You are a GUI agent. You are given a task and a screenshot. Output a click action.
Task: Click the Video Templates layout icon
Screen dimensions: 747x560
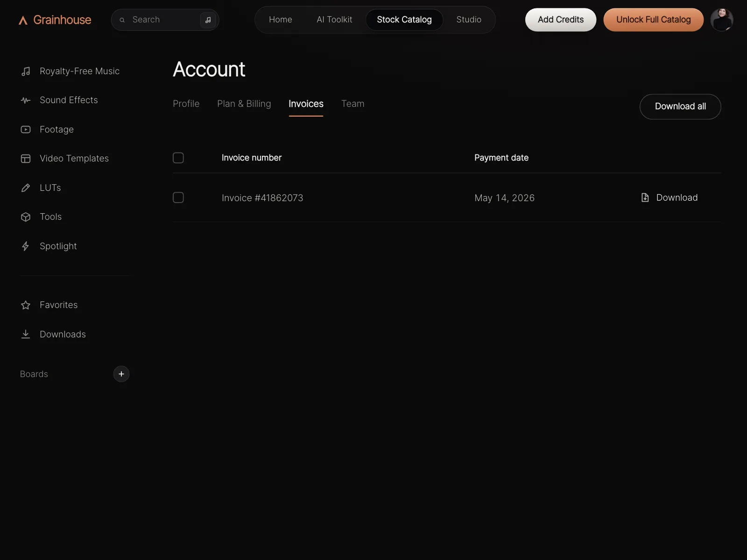tap(26, 159)
